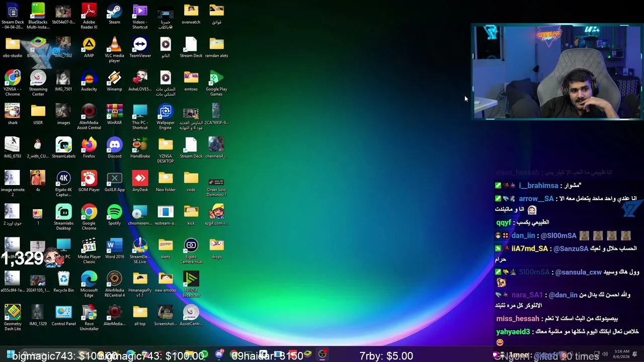Launch the HandBrake pineapple icon
Image resolution: width=644 pixels, height=362 pixels.
(140, 148)
